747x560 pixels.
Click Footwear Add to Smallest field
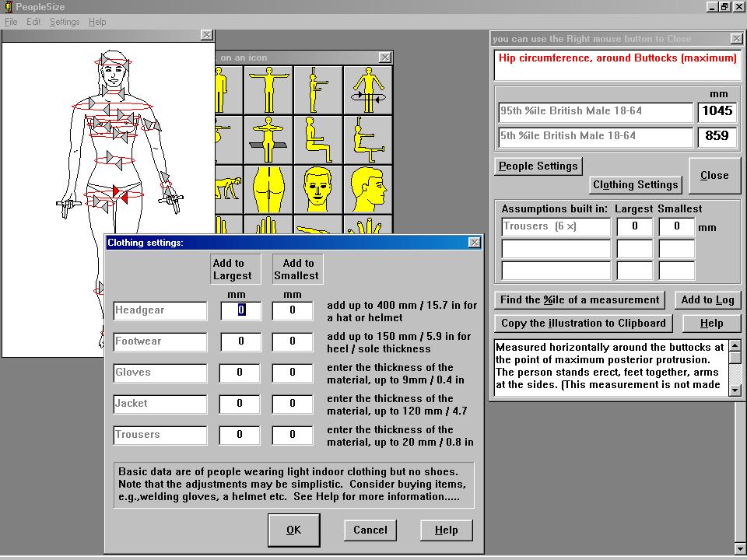coord(293,341)
